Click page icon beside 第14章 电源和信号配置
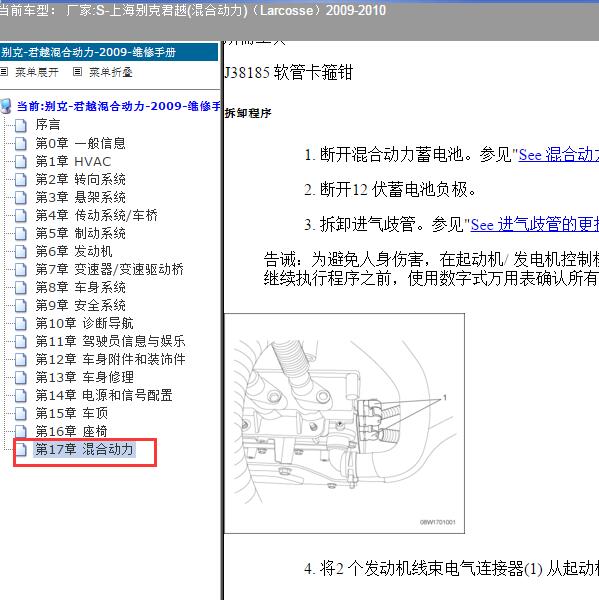Image resolution: width=599 pixels, height=600 pixels. click(x=21, y=395)
